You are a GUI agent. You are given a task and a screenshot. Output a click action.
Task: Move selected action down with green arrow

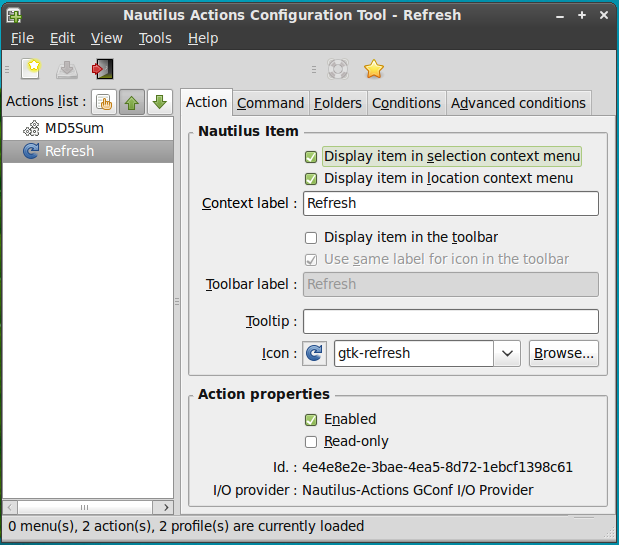[159, 102]
